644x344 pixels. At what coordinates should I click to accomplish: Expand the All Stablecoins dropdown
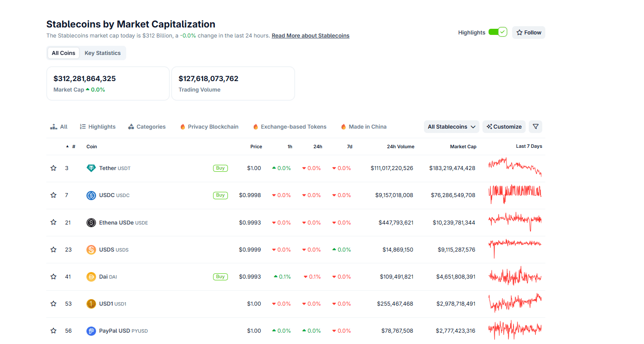pyautogui.click(x=451, y=127)
